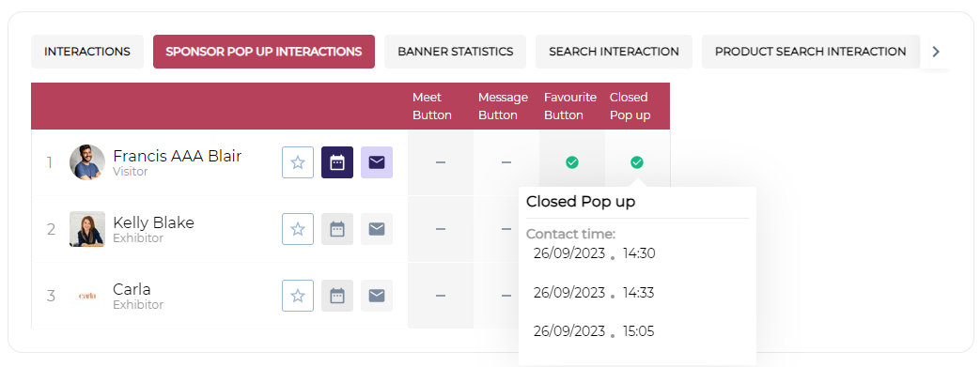Viewport: 980px width, 367px height.
Task: Go to Product Search Interaction tab
Action: click(x=811, y=52)
